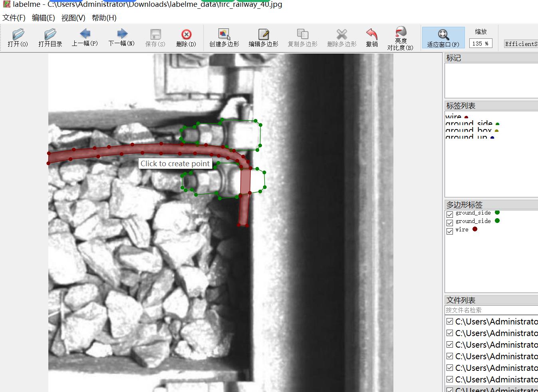
Task: Toggle the second ground_side polygon checkbox
Action: (x=450, y=223)
